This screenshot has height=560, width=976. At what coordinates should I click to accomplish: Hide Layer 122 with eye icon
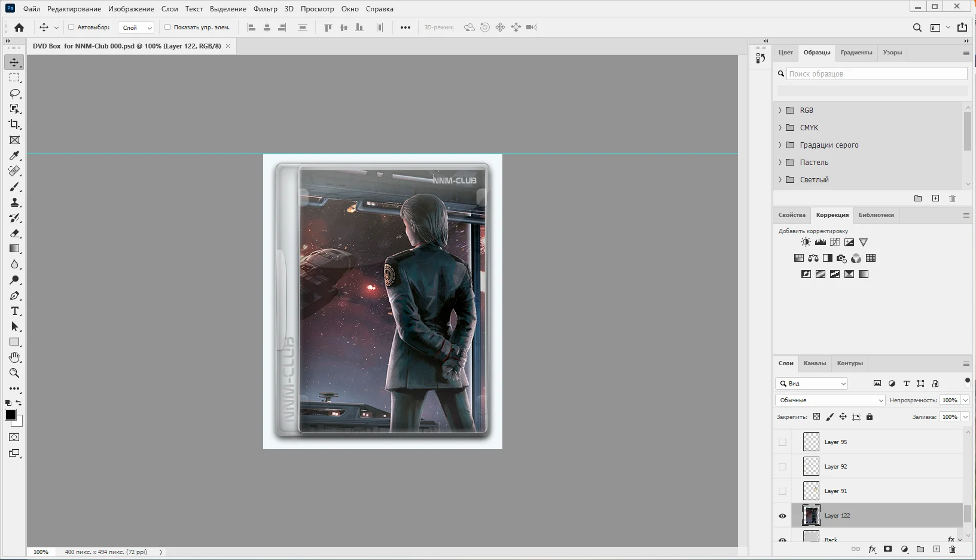click(x=782, y=516)
